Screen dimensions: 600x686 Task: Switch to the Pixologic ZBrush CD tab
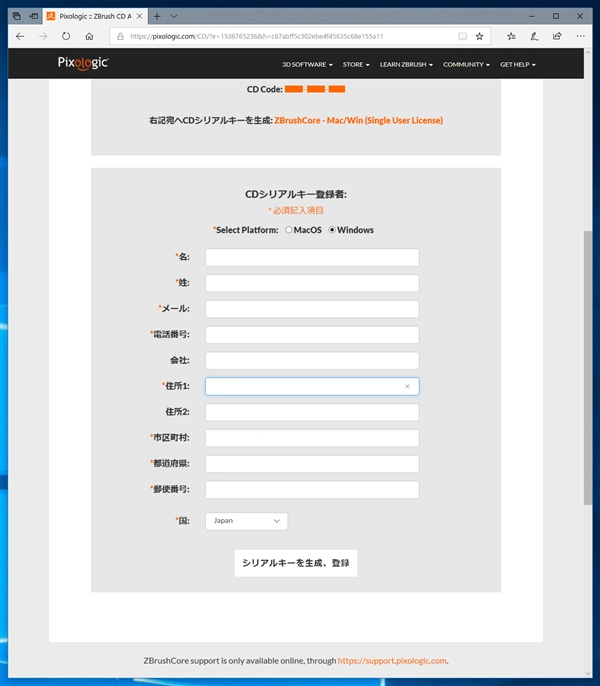95,16
